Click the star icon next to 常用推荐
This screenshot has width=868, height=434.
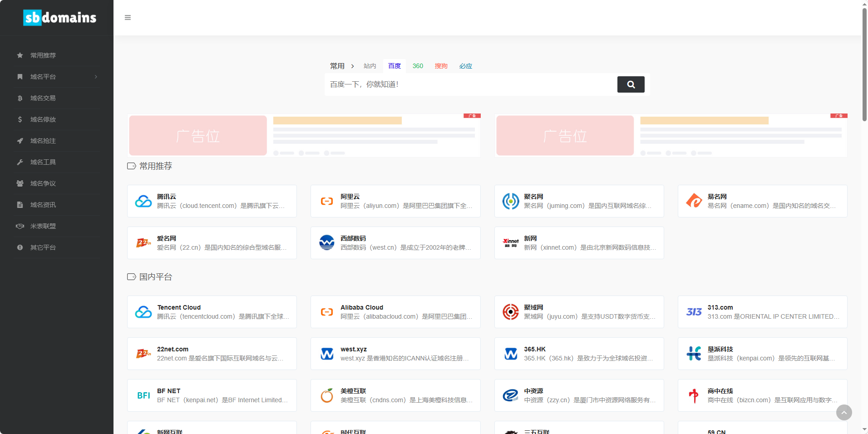click(x=20, y=55)
